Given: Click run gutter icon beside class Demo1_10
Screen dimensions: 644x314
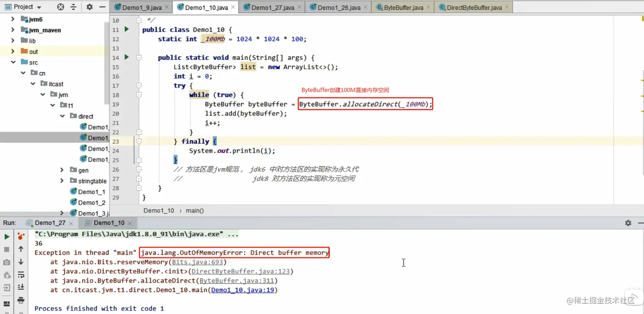Looking at the screenshot, I should click(126, 29).
